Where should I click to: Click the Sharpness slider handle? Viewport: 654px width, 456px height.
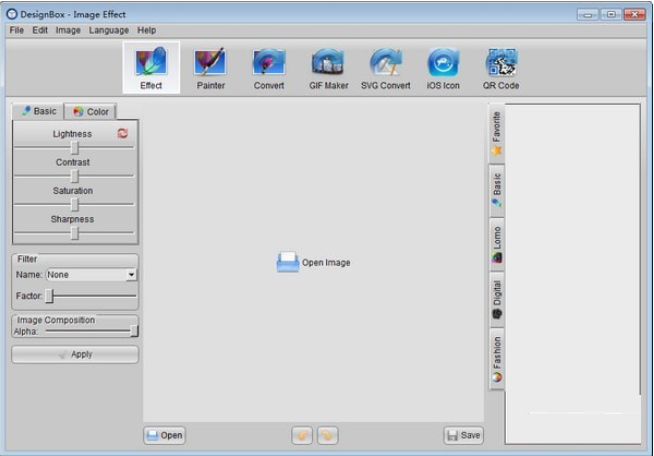point(75,233)
